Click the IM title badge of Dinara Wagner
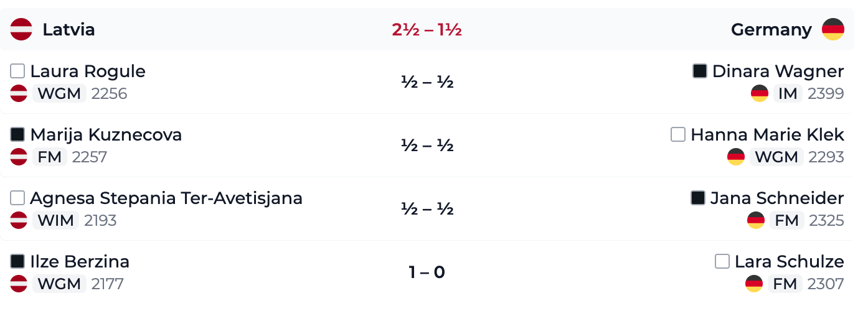 point(788,93)
